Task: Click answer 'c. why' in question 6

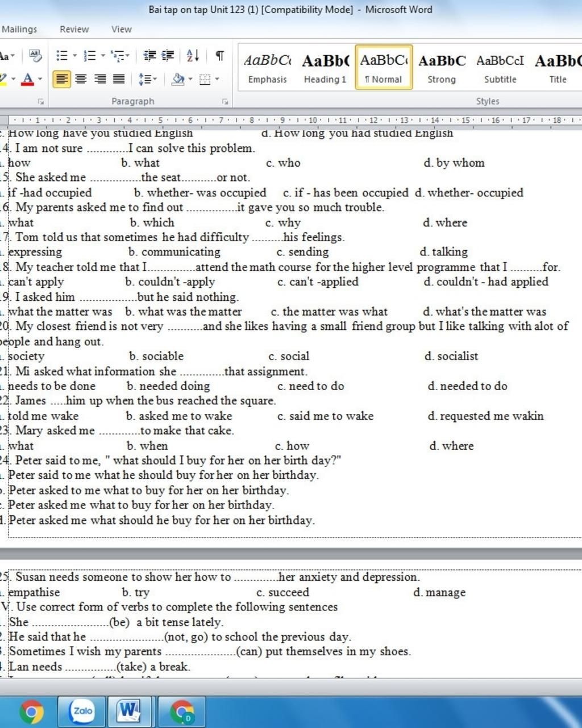Action: (283, 222)
